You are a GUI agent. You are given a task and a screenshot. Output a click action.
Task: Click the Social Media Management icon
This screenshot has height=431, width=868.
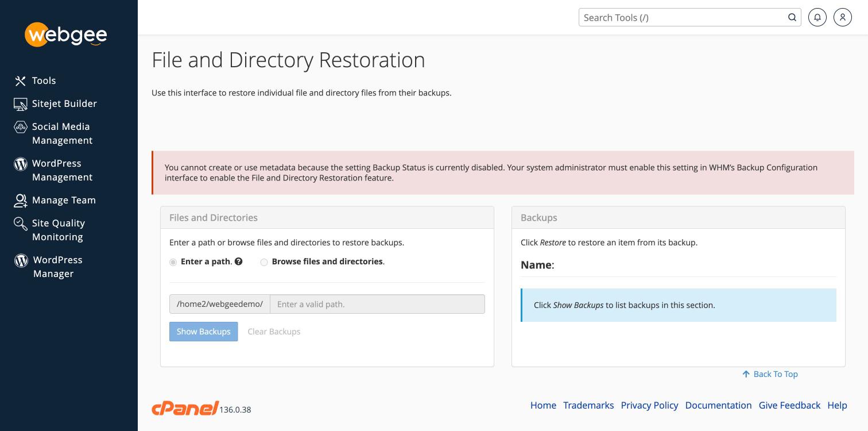pos(20,127)
